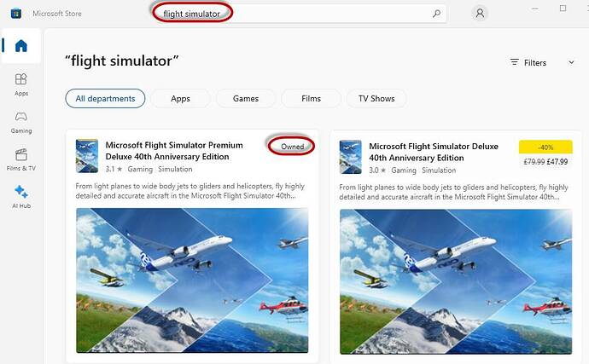Open the AI Hub section
The width and height of the screenshot is (589, 364).
point(21,197)
